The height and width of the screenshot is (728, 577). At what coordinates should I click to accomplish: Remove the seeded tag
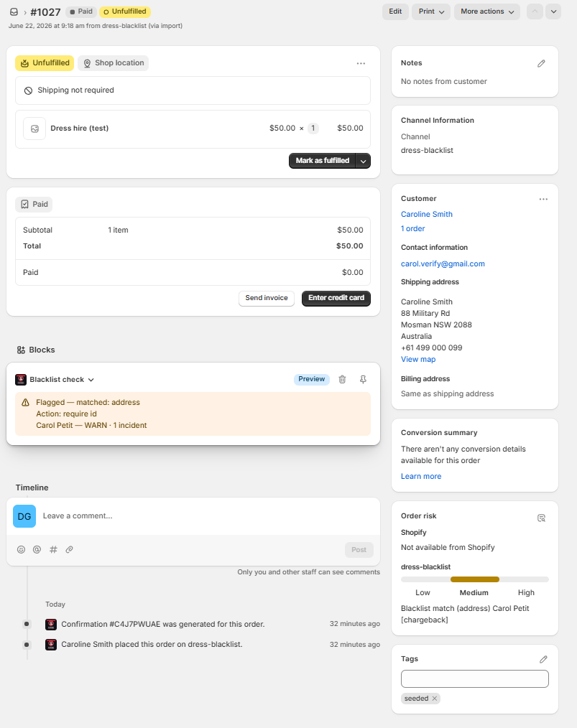click(435, 699)
